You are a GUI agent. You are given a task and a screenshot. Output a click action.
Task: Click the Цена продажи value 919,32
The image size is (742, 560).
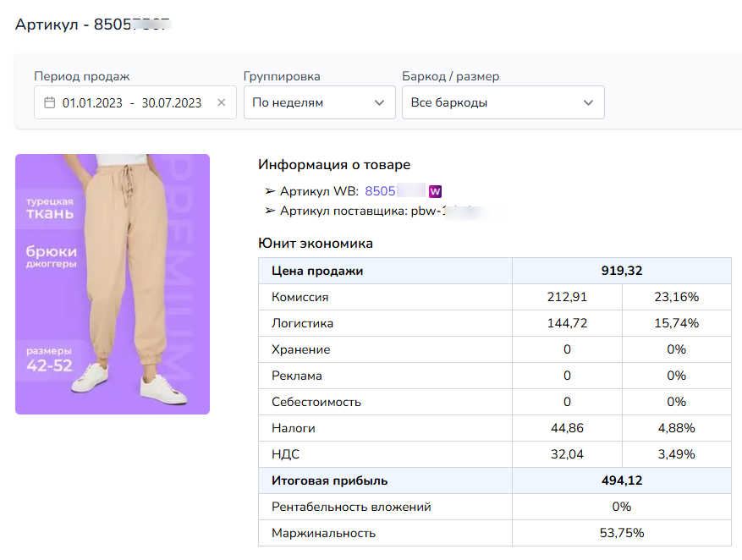coord(621,271)
